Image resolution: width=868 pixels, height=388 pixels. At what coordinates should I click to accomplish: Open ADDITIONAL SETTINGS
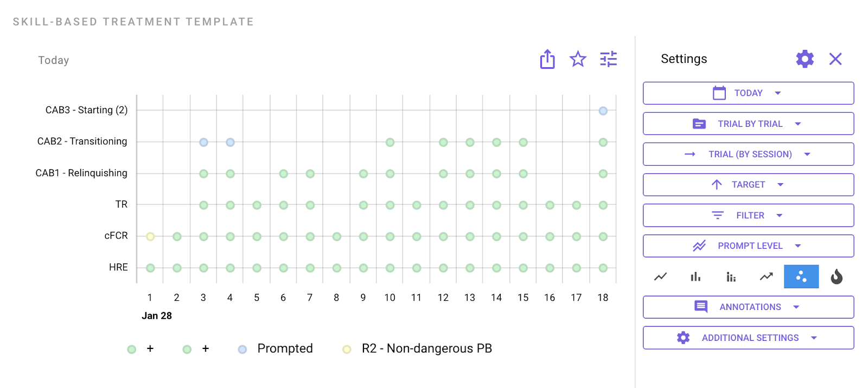coord(748,338)
